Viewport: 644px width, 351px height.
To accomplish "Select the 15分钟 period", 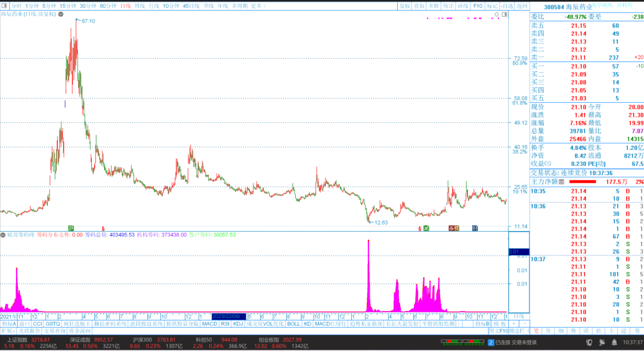I will point(68,6).
